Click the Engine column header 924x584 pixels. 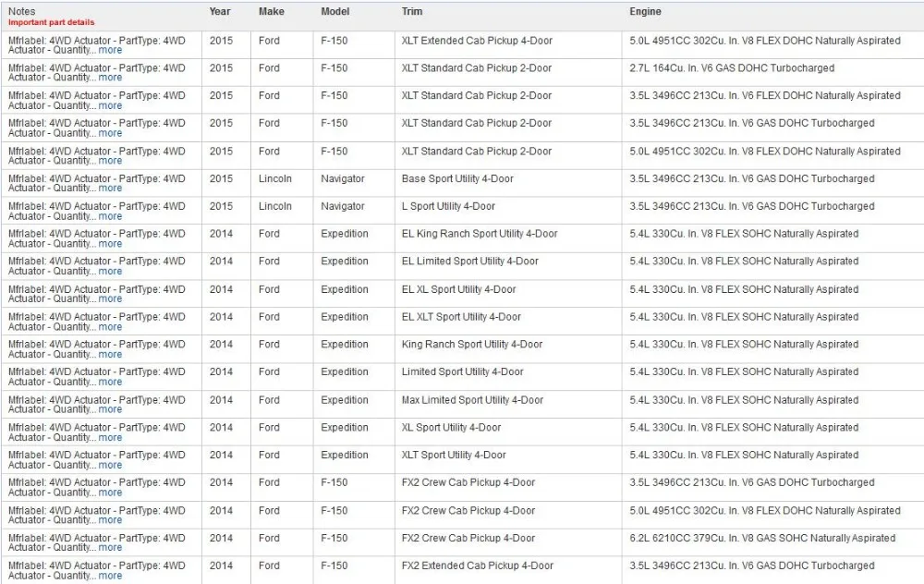point(645,11)
